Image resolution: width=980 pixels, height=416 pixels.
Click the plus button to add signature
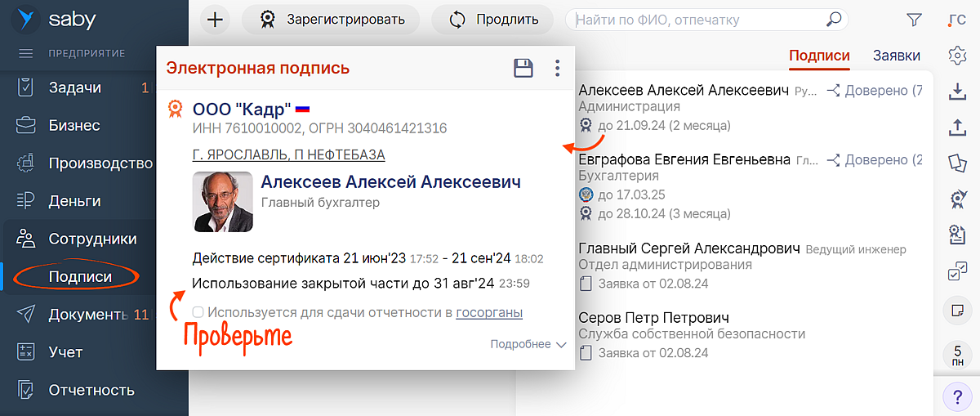pos(214,20)
